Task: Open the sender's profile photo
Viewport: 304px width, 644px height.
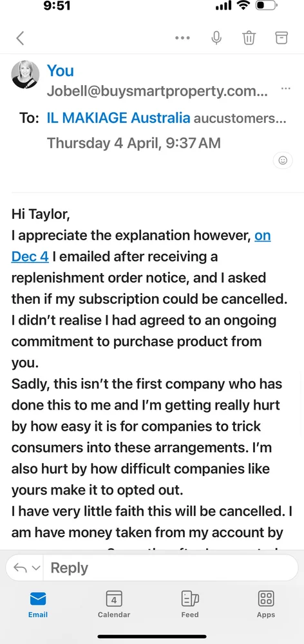Action: (26, 75)
